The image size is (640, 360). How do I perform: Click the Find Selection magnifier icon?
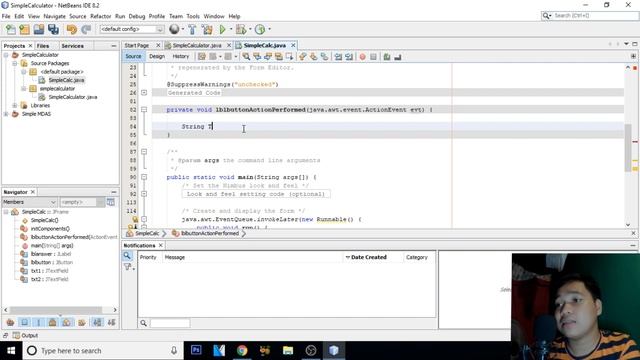[246, 57]
